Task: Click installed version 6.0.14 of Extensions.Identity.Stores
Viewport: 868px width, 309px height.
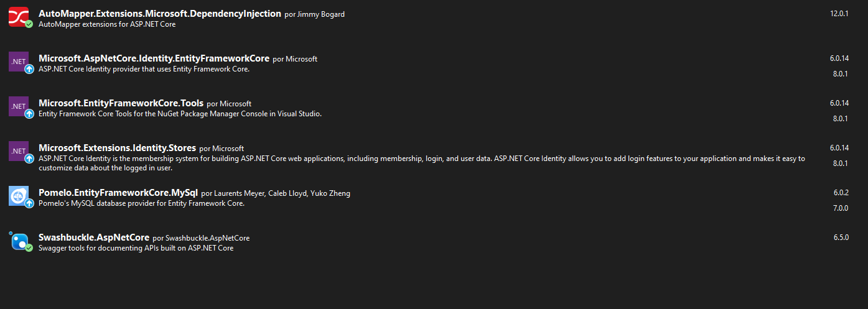Action: pos(839,148)
